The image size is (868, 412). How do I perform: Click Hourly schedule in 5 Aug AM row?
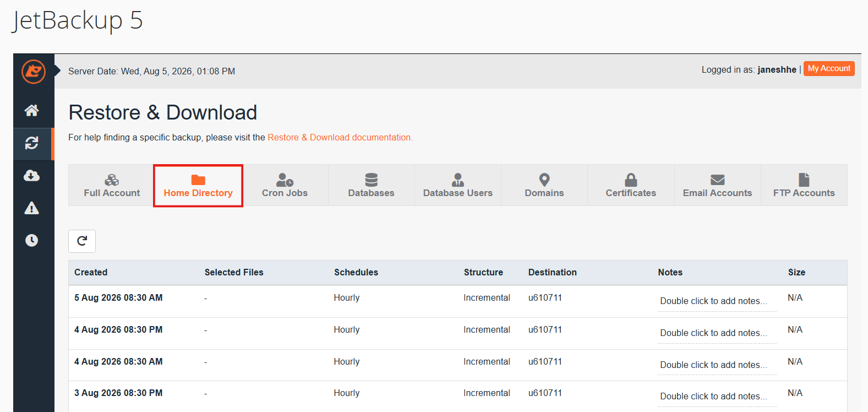click(347, 298)
